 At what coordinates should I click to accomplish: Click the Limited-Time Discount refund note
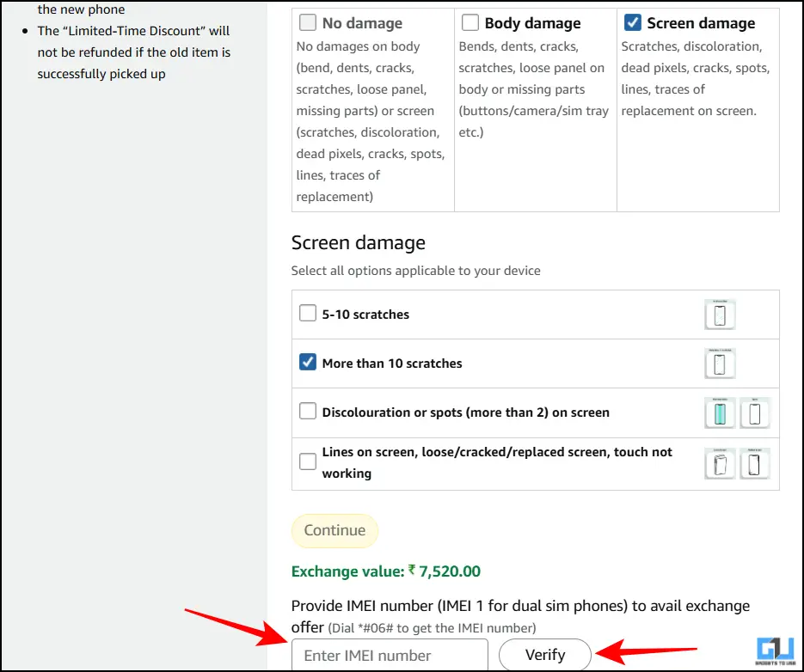134,52
